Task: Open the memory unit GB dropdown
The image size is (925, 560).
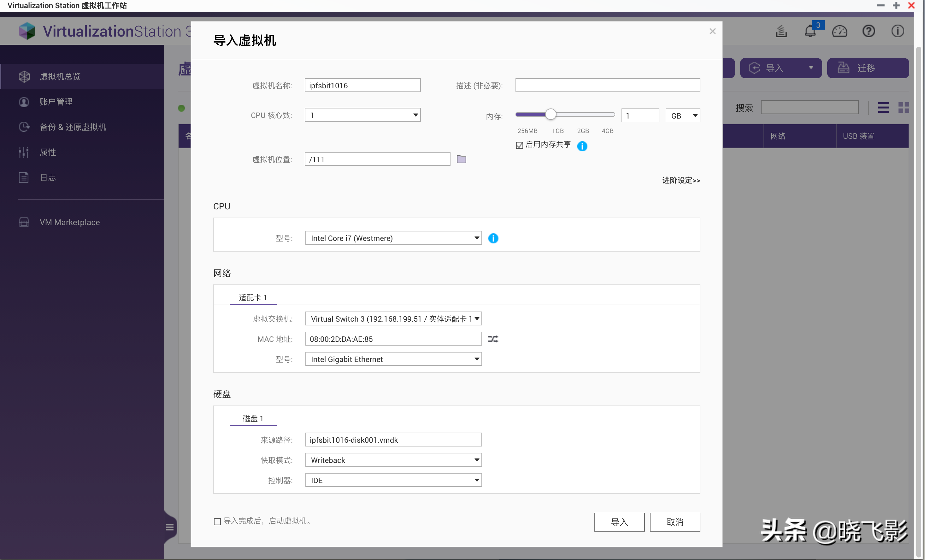Action: 682,115
